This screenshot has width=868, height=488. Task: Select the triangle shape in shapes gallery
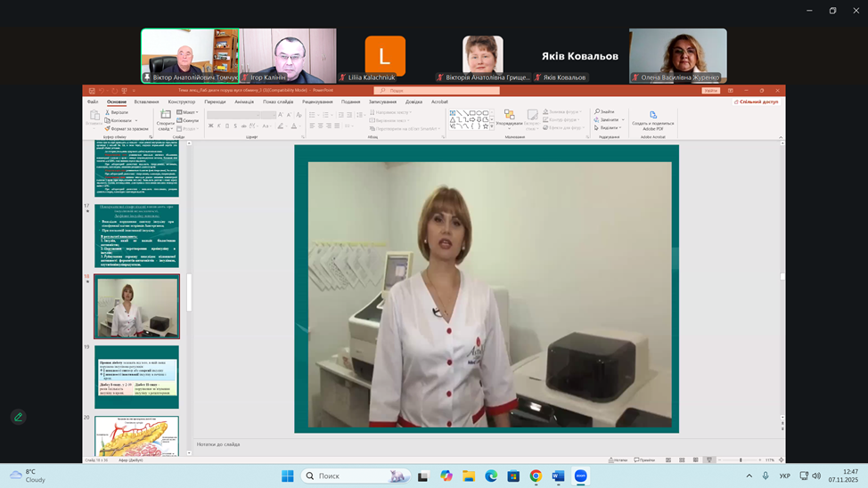click(x=452, y=119)
